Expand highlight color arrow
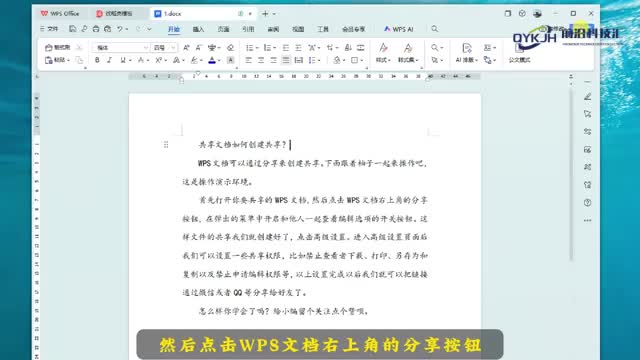Viewport: 640px width, 360px height. (x=201, y=61)
